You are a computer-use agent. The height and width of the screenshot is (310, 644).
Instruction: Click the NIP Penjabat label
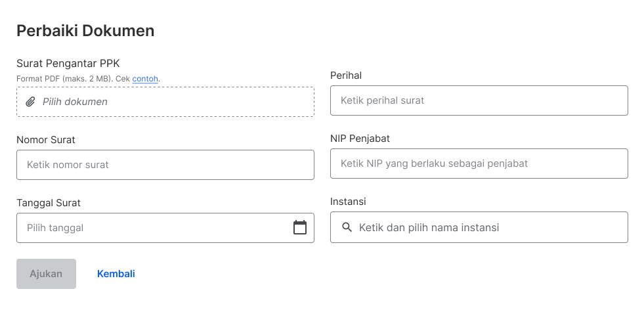pos(360,139)
